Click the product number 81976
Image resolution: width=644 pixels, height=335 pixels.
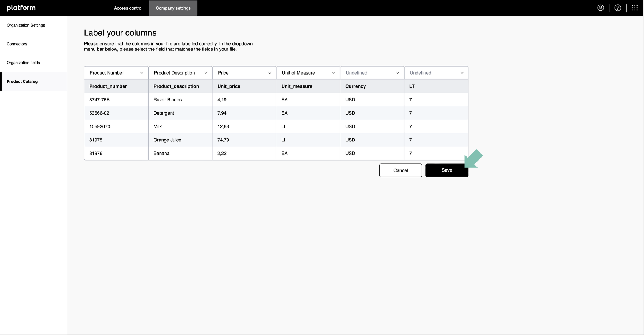pos(96,153)
